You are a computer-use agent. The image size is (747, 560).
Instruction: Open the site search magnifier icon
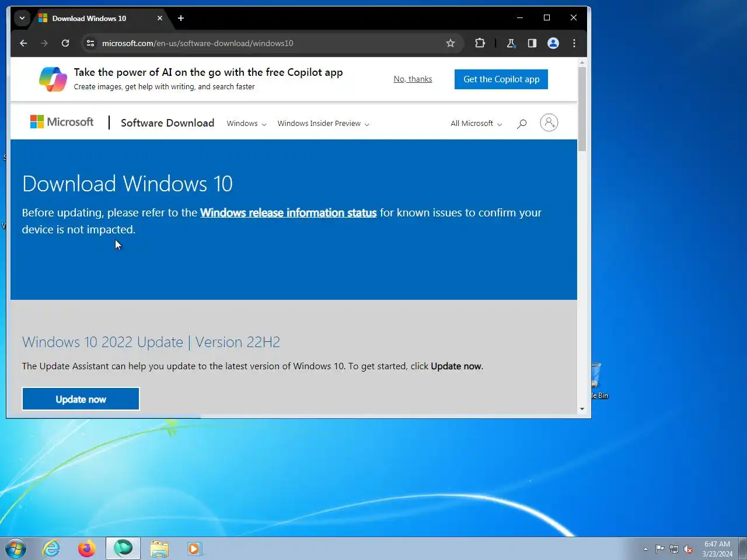click(x=522, y=123)
